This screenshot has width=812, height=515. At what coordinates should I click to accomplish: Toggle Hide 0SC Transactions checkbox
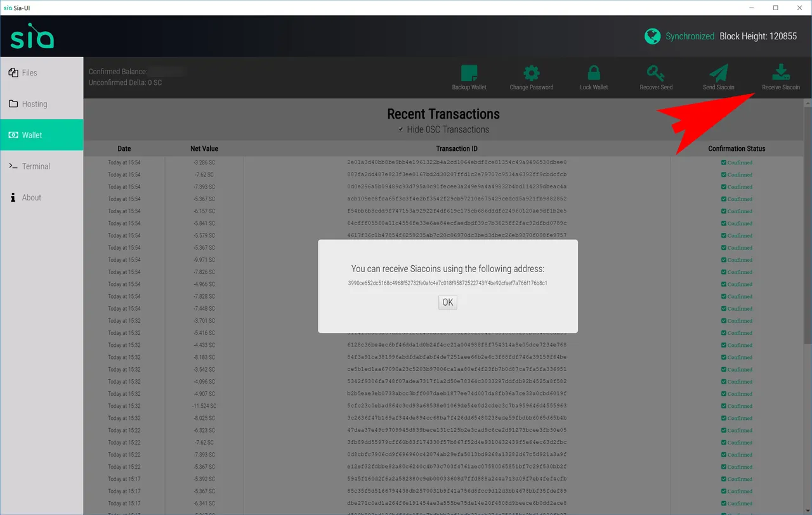(x=400, y=129)
